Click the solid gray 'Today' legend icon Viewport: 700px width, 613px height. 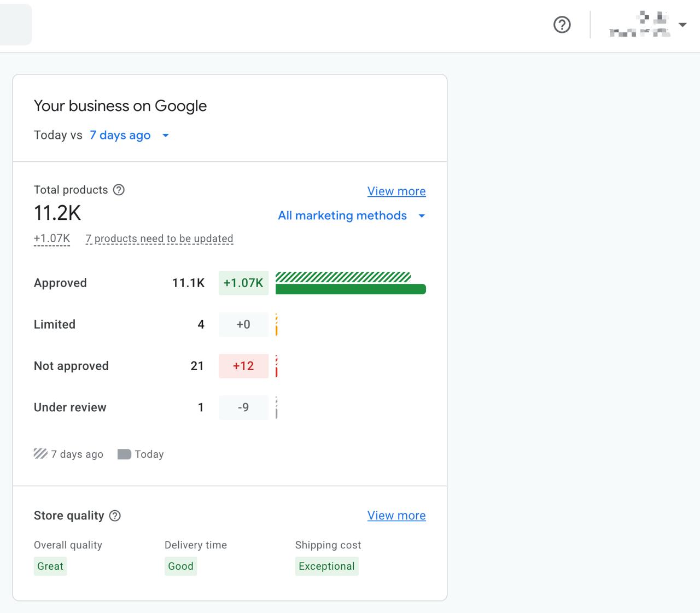click(124, 454)
